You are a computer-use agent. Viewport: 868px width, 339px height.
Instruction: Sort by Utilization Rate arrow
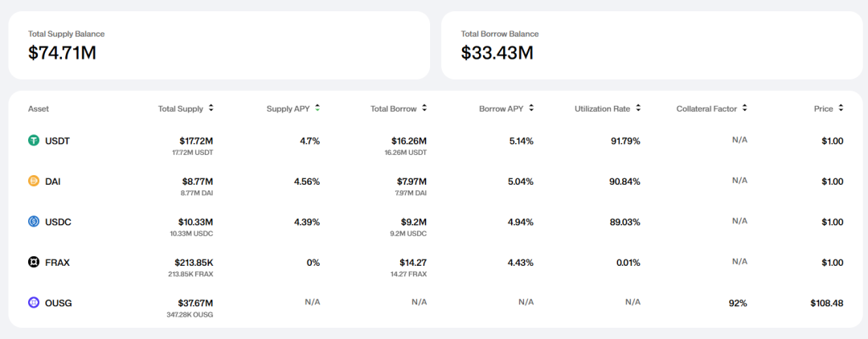pyautogui.click(x=637, y=108)
